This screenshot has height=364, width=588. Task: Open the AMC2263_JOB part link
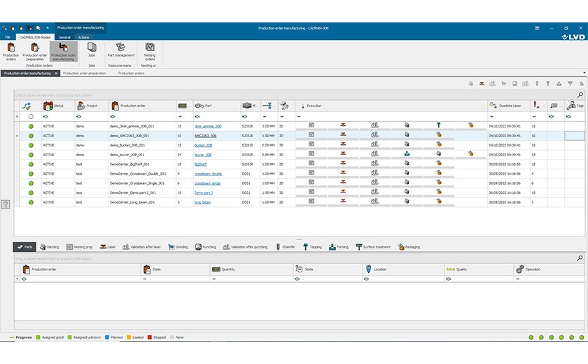point(205,136)
